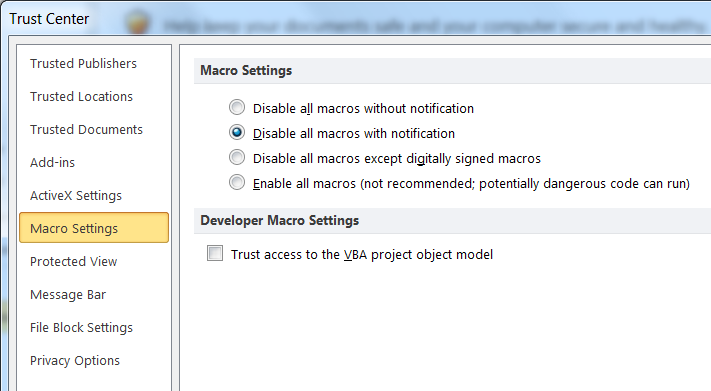Click the Enable all macros label text
Viewport: 711px width, 391px height.
click(x=472, y=184)
